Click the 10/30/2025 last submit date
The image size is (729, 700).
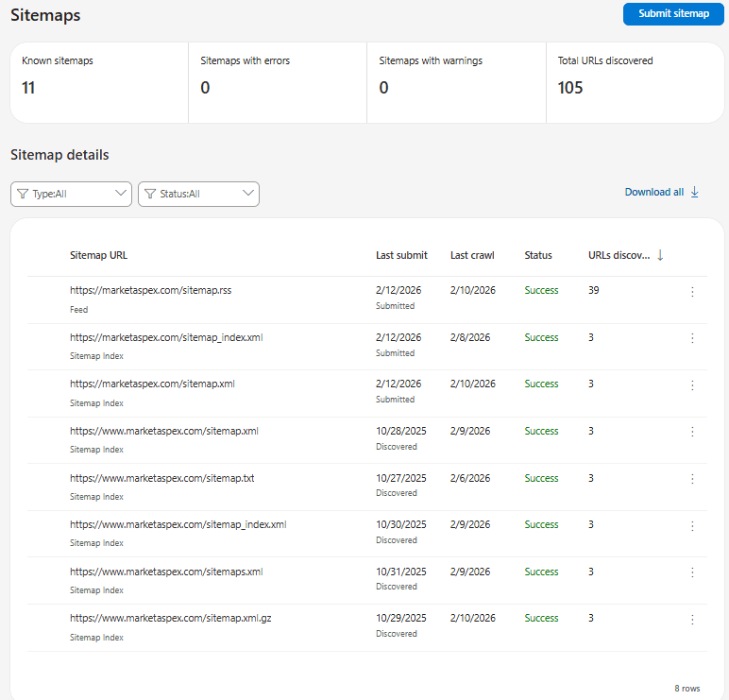pos(400,524)
